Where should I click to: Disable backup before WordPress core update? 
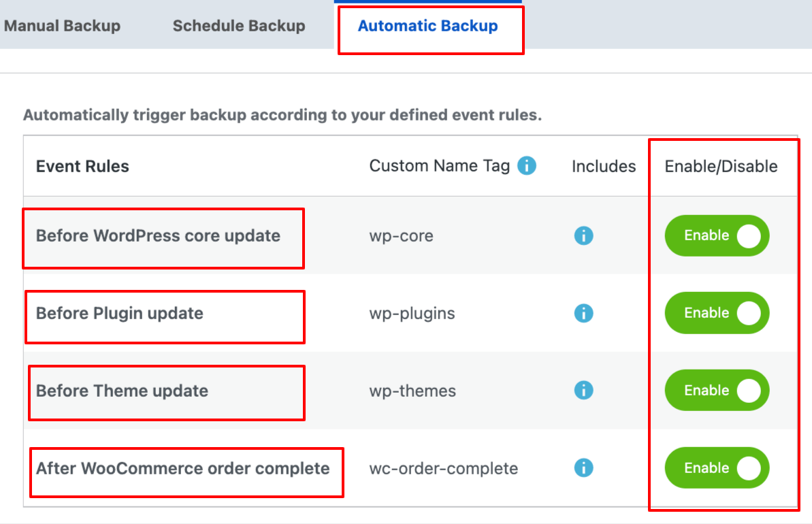pos(717,235)
